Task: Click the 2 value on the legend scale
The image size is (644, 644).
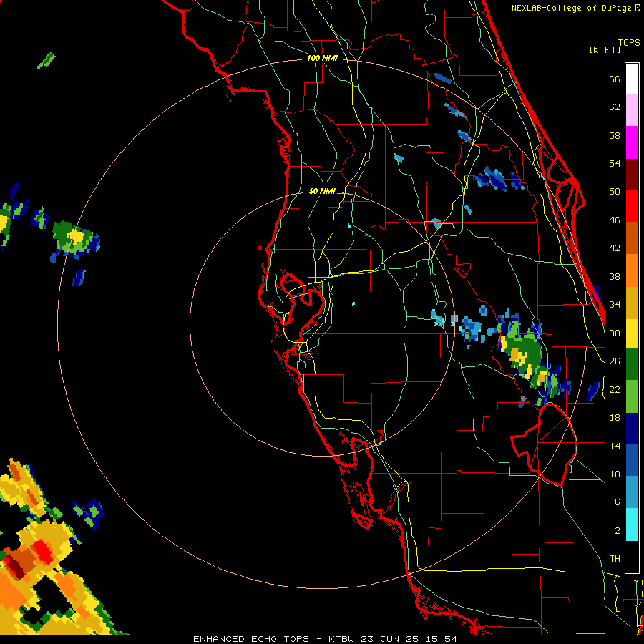Action: 617,531
